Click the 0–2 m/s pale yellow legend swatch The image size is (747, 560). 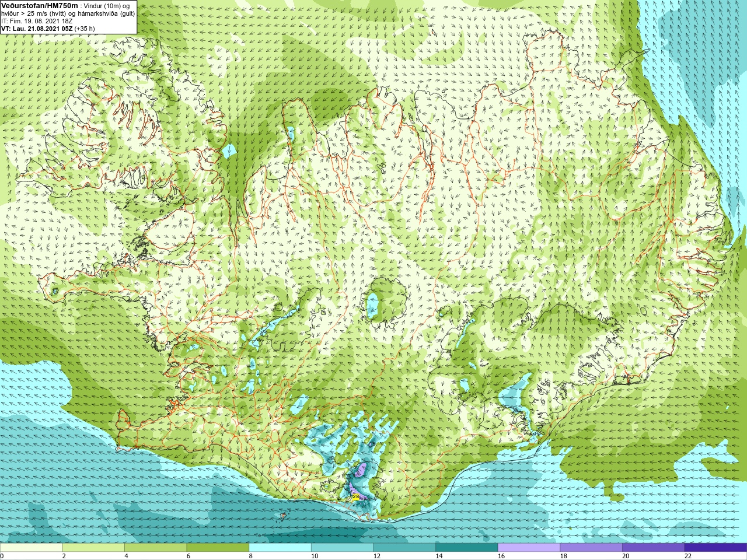tap(31, 548)
